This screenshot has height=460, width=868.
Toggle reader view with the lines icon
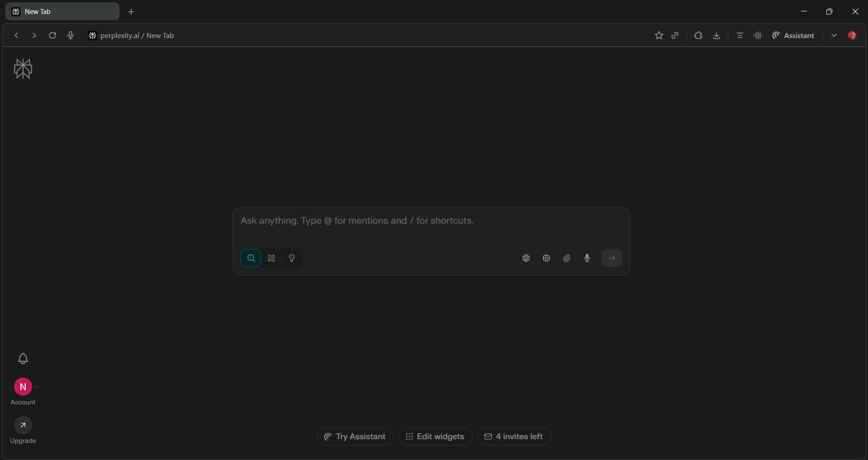[x=740, y=35]
